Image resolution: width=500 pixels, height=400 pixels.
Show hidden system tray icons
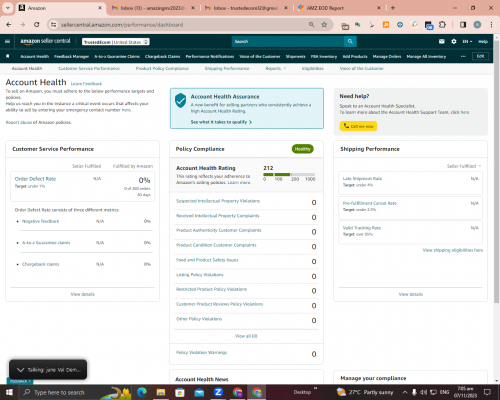405,392
